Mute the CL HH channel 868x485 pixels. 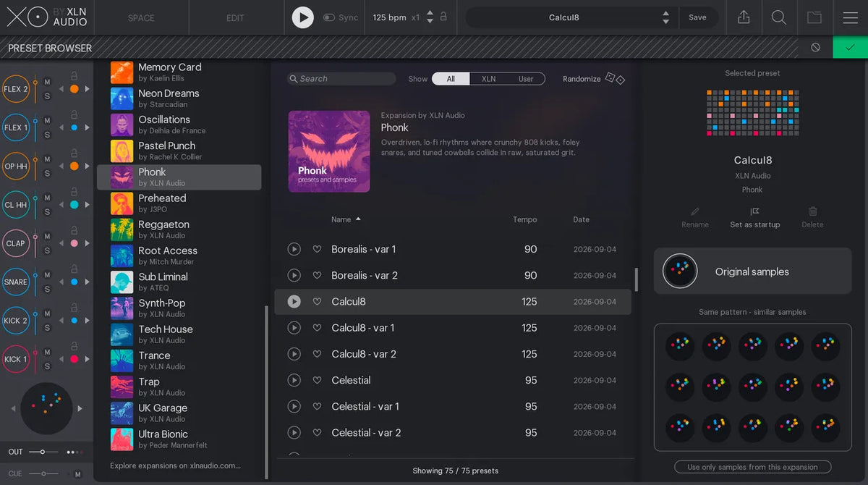click(47, 198)
